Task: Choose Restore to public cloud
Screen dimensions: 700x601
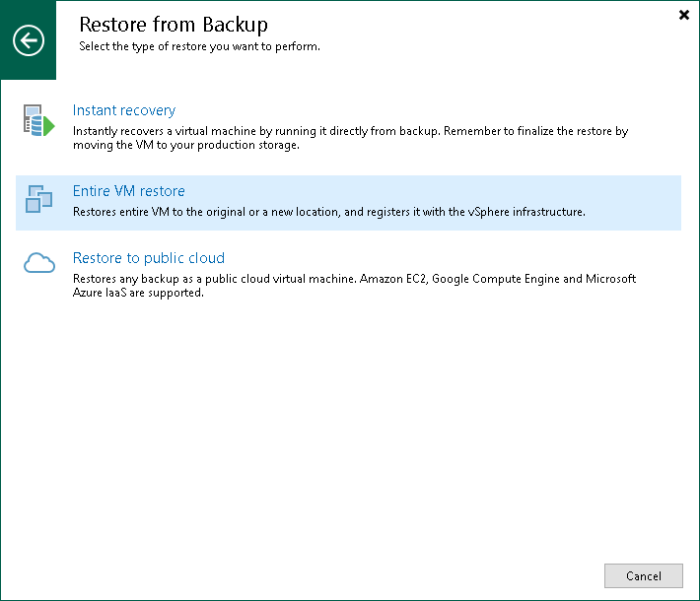Action: pos(149,258)
